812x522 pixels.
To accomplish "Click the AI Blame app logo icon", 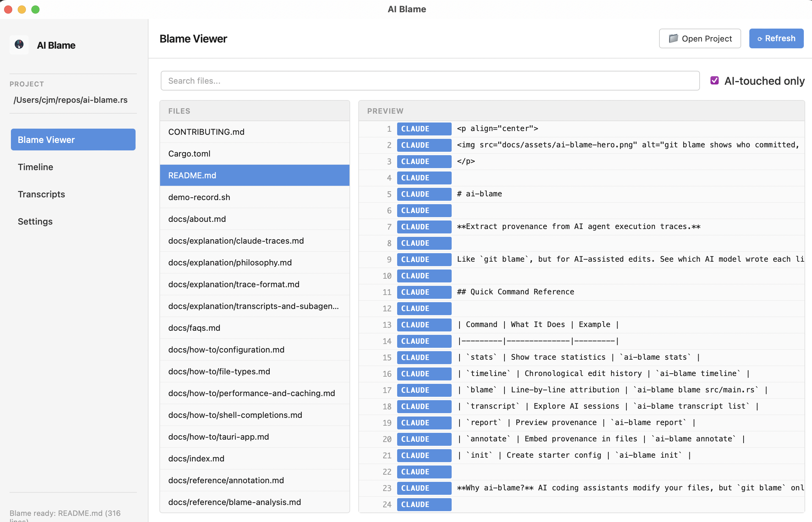I will 19,45.
